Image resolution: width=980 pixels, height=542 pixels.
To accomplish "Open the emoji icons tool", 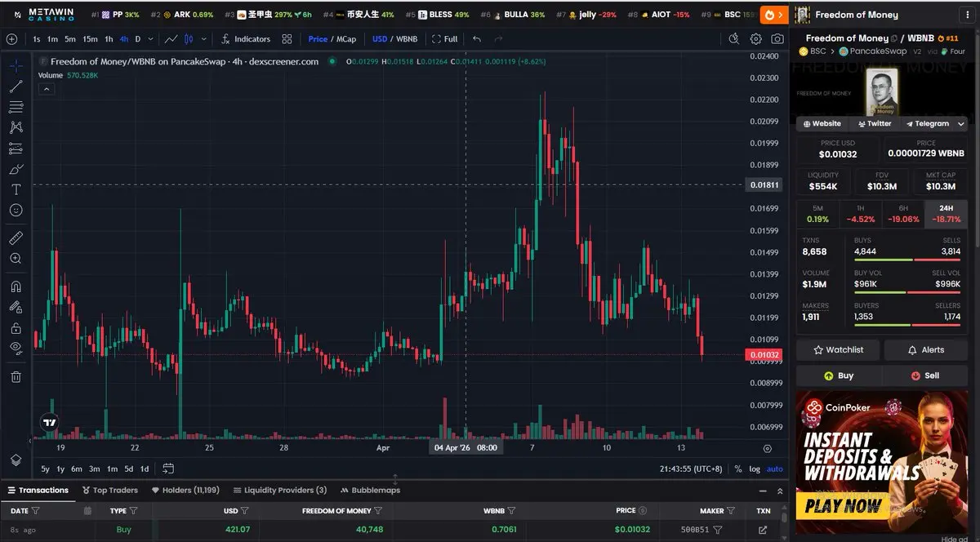I will point(16,211).
